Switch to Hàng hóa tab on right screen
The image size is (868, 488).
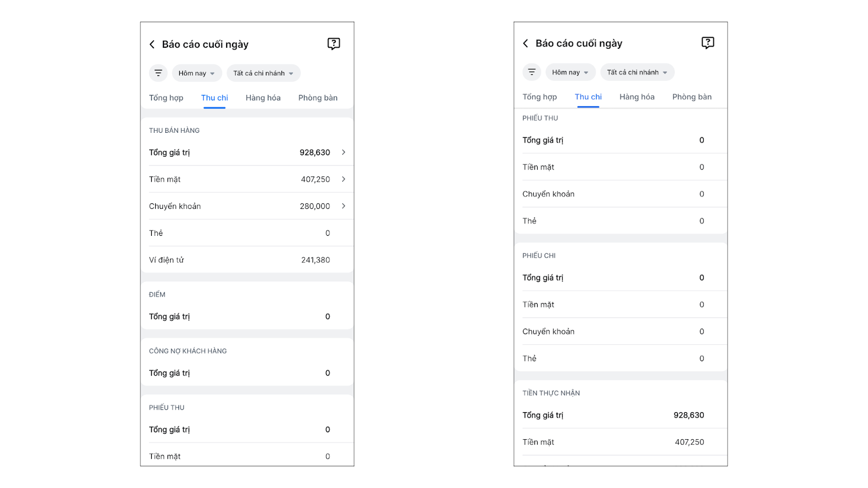tap(637, 97)
